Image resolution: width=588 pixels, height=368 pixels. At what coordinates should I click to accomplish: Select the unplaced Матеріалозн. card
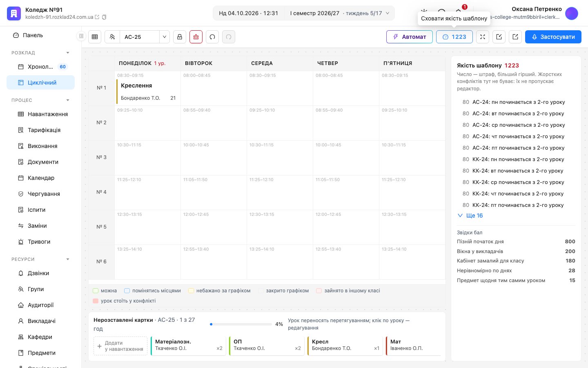[x=188, y=346]
